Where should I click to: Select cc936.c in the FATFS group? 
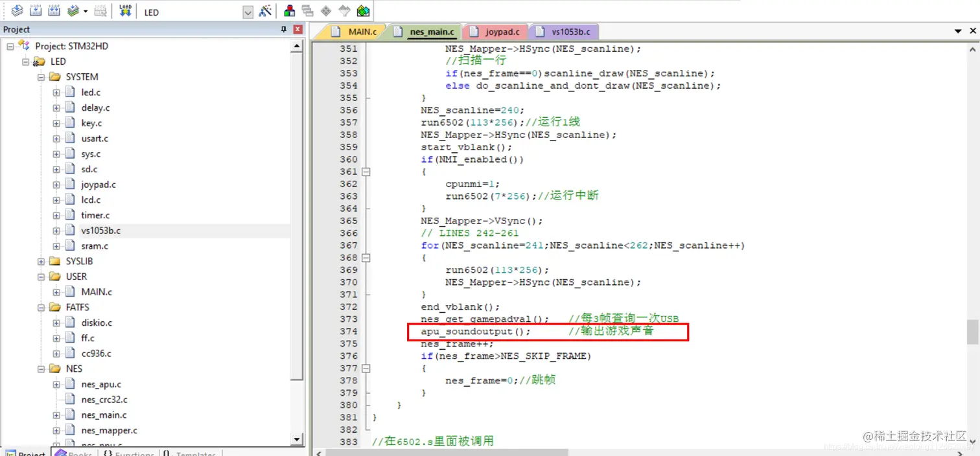click(x=96, y=354)
